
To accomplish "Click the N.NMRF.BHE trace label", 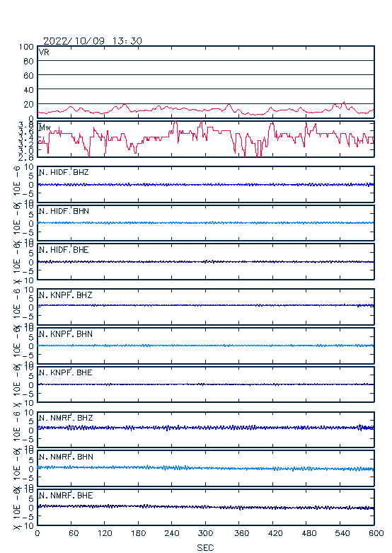I will pos(66,495).
